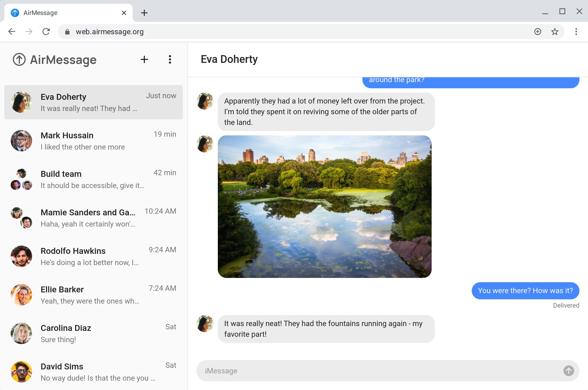Open David Sims chat
The width and height of the screenshot is (588, 390).
94,372
